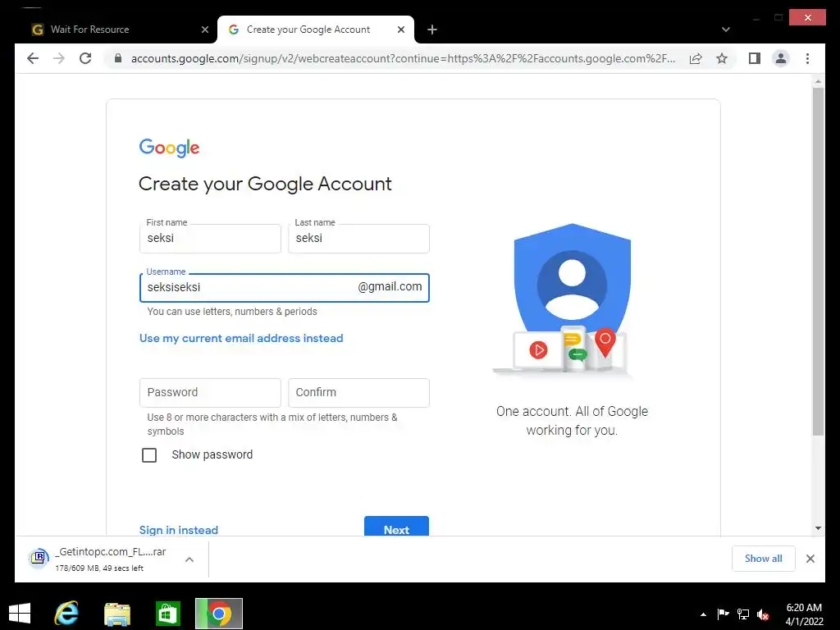Click the Chrome taskbar icon
This screenshot has height=630, width=840.
(x=218, y=614)
